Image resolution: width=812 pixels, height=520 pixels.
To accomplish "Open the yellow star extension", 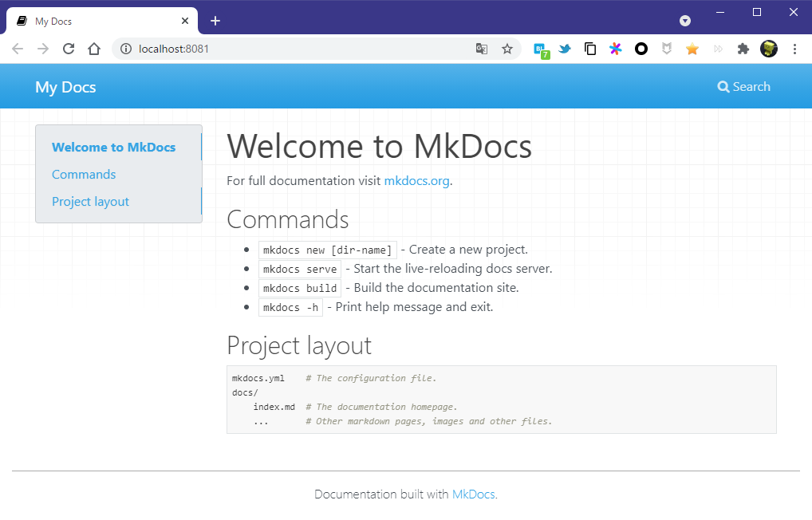I will 692,49.
